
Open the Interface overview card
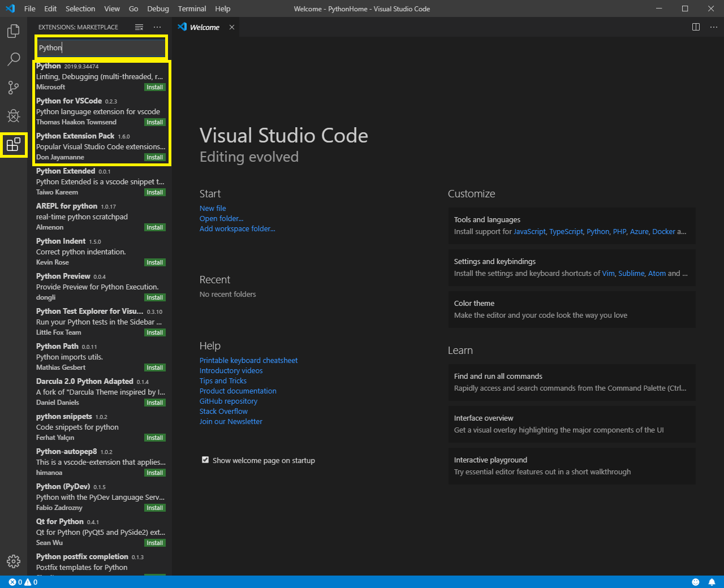pos(572,424)
